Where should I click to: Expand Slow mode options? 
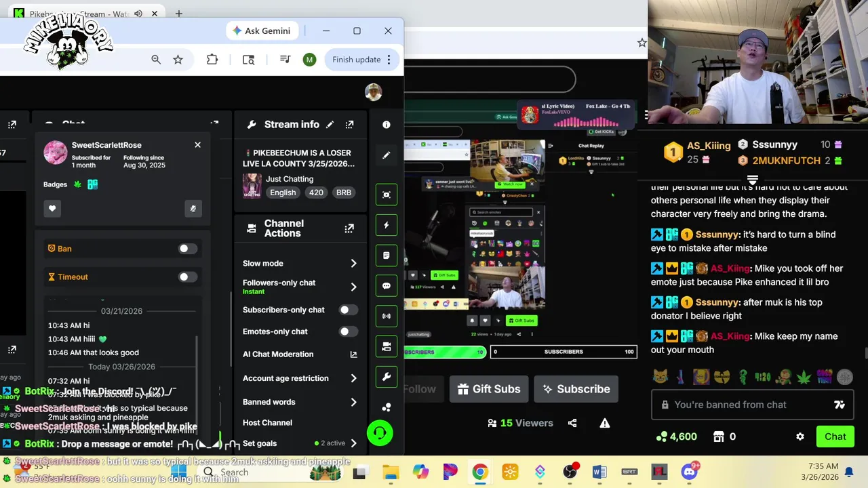[353, 263]
